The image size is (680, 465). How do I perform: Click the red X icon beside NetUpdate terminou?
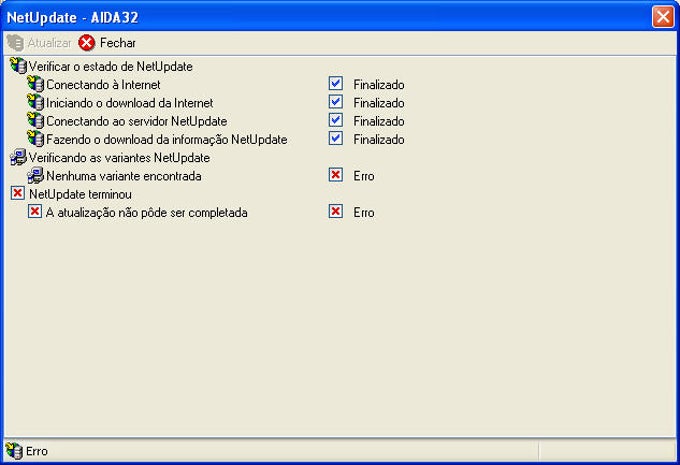point(18,193)
